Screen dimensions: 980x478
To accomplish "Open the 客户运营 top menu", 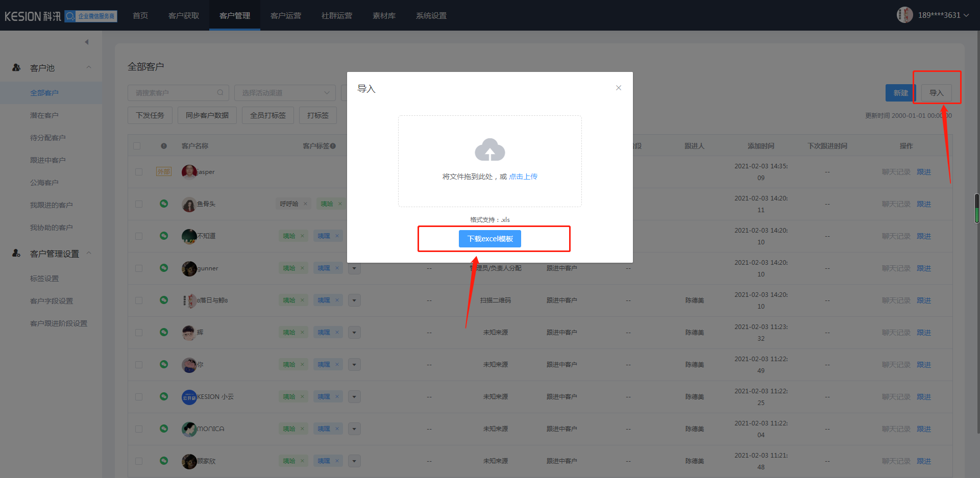I will (x=285, y=16).
